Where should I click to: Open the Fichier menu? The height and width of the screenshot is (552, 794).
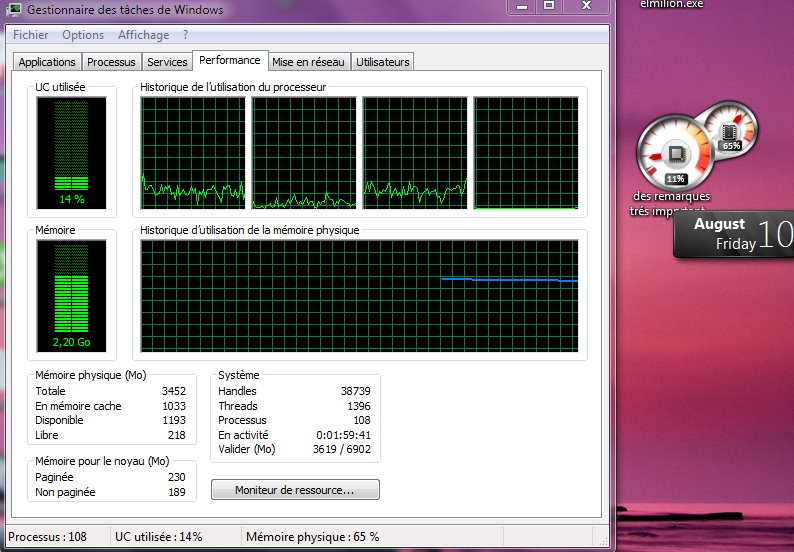[x=30, y=35]
